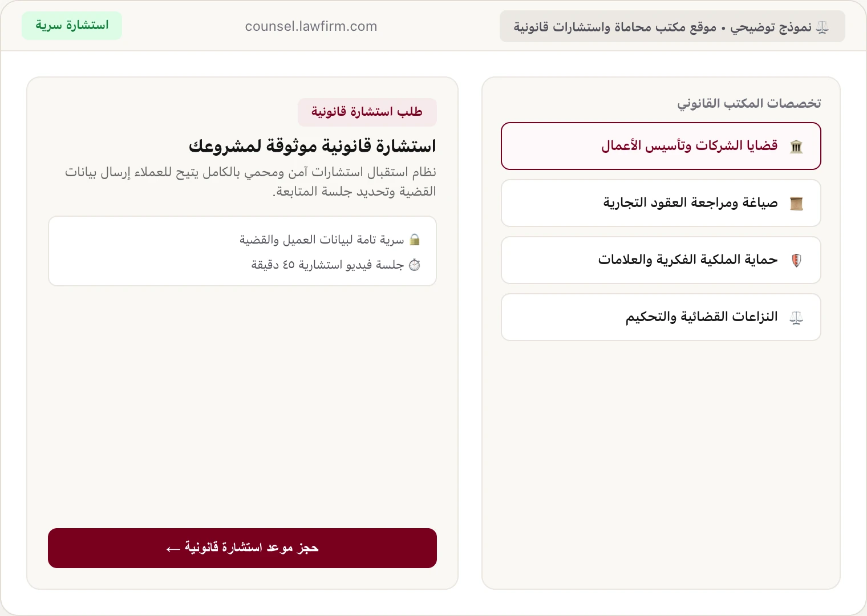Image resolution: width=867 pixels, height=616 pixels.
Task: Select the قضايا الشركات وتأسيس الأعمال specialty
Action: tap(661, 146)
